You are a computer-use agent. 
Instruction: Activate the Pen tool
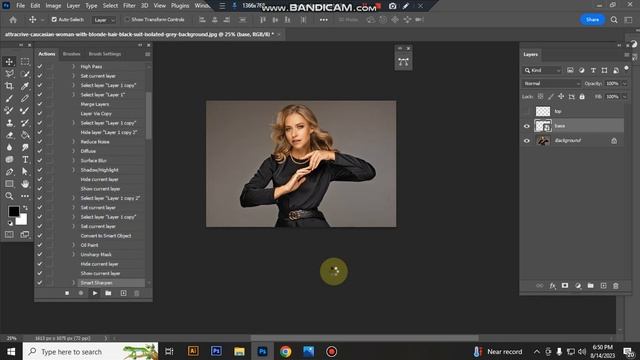tap(9, 172)
